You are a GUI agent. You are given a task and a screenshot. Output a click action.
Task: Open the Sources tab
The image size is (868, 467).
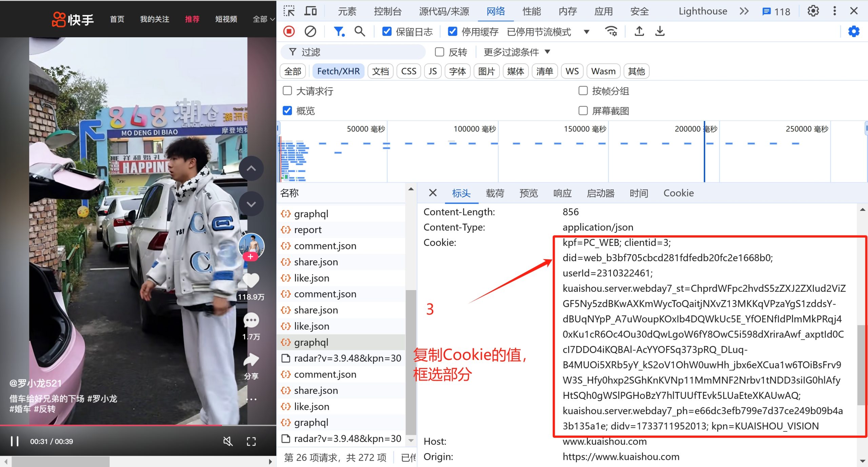(x=444, y=12)
